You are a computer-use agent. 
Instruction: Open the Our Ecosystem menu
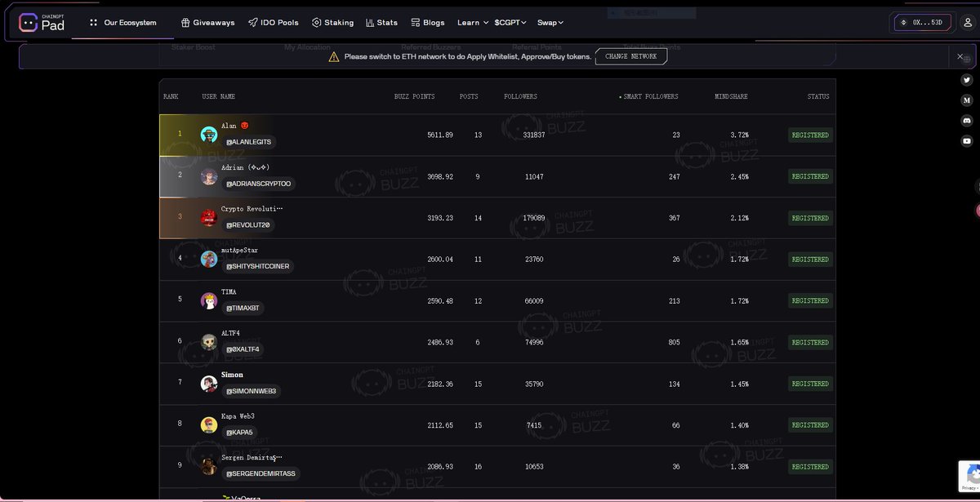click(x=122, y=22)
